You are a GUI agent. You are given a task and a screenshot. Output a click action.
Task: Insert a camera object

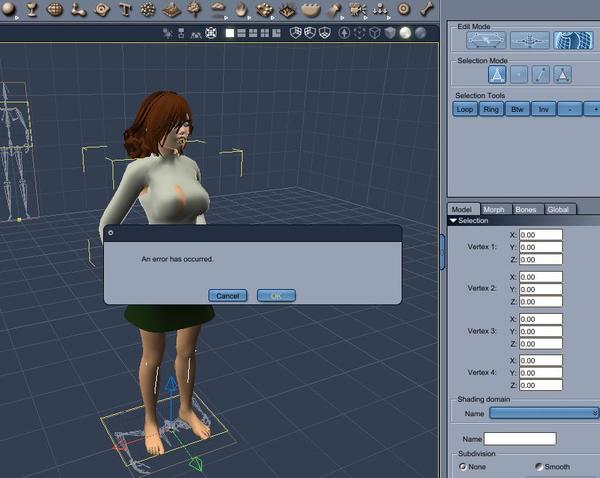point(357,10)
